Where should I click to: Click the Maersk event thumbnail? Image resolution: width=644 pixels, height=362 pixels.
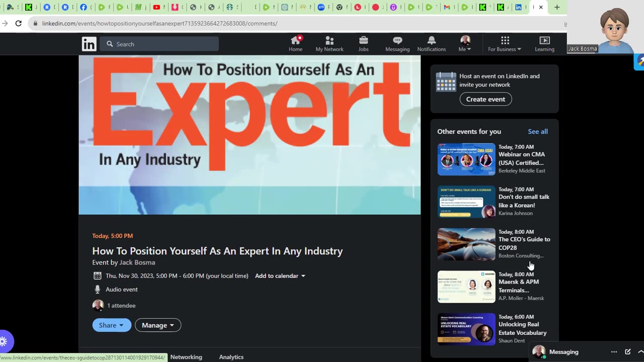466,287
